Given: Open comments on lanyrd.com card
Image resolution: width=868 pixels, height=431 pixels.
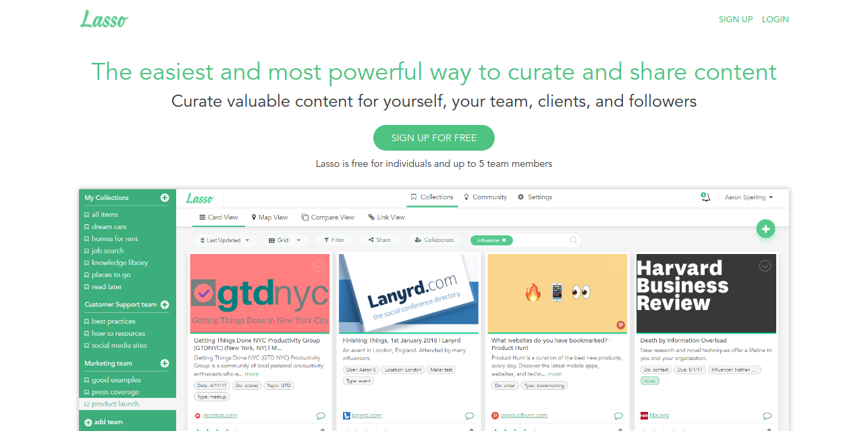Looking at the screenshot, I should [x=470, y=416].
